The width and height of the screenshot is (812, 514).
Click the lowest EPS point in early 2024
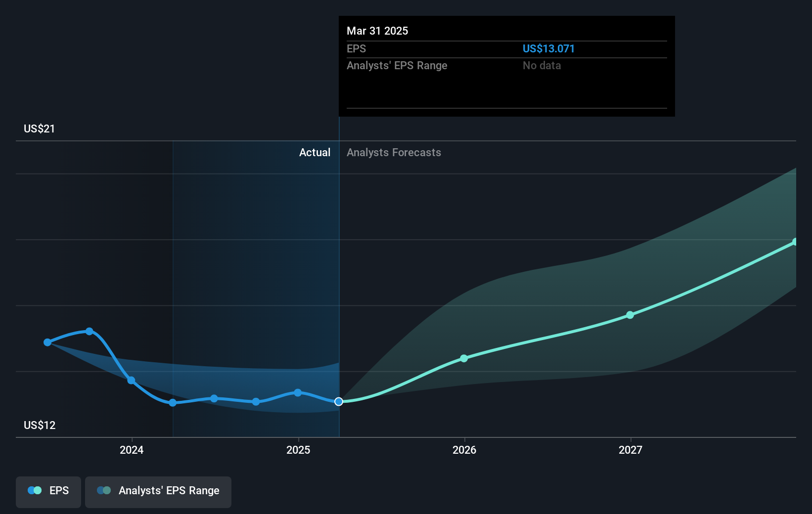coord(173,403)
